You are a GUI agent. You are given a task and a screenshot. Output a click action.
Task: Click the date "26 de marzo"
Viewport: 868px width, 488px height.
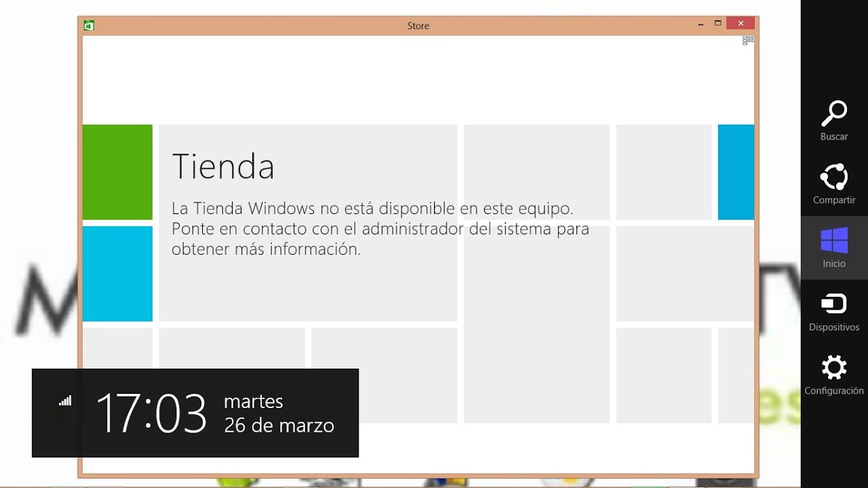(279, 426)
